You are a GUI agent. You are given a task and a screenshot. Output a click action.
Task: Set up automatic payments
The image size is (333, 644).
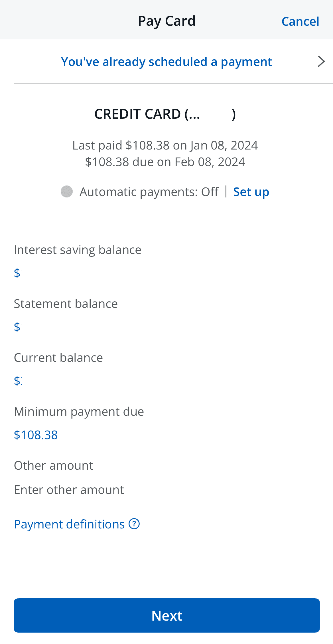[251, 191]
